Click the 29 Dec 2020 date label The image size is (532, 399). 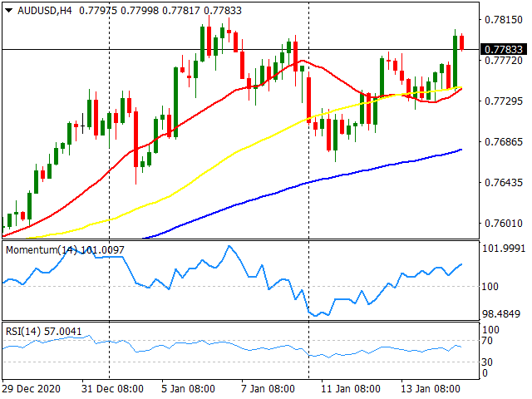click(x=34, y=388)
